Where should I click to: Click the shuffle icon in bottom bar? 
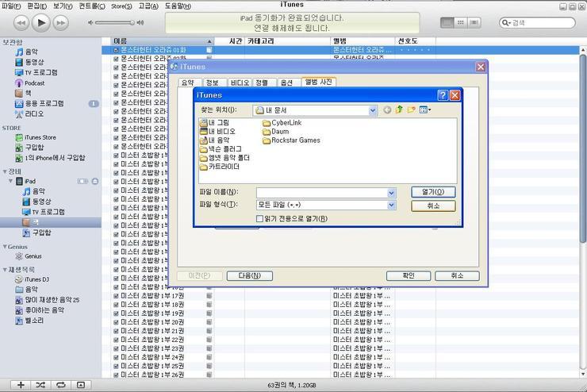pos(40,385)
